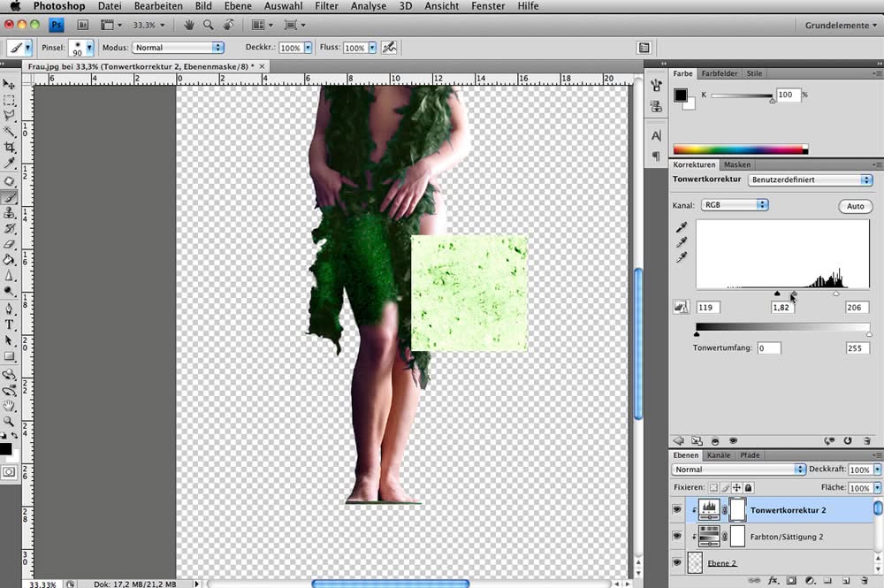The width and height of the screenshot is (884, 588).
Task: Click the Auto levels button
Action: tap(855, 206)
